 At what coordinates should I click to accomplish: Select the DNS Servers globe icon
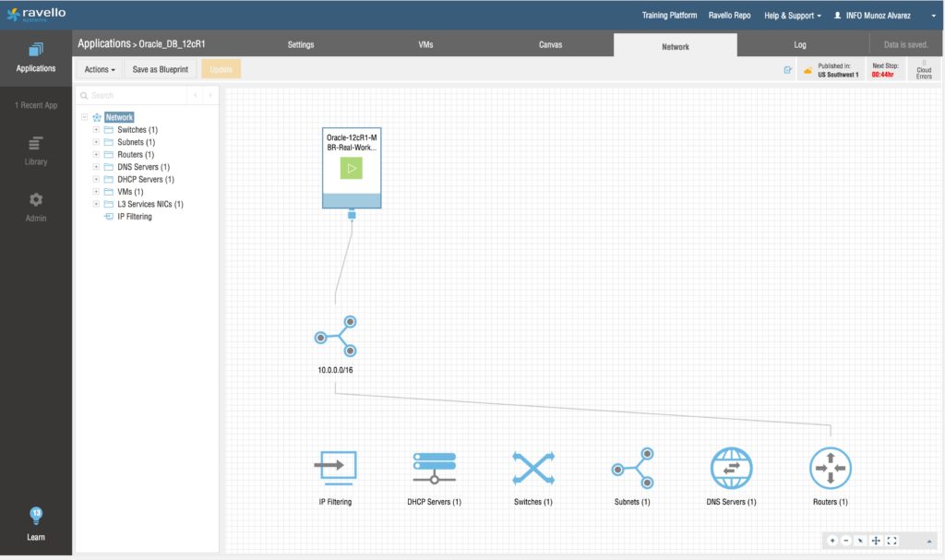(x=731, y=468)
